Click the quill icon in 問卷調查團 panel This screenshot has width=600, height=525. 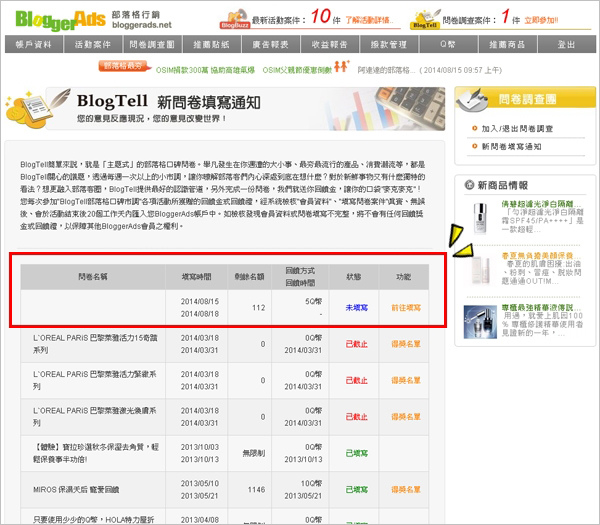[x=473, y=100]
